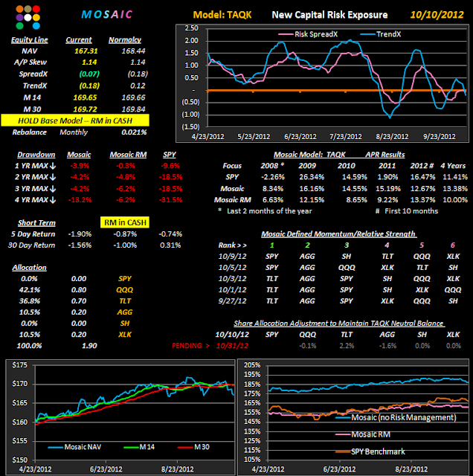Click the 'First 10 months' footnote

point(411,211)
